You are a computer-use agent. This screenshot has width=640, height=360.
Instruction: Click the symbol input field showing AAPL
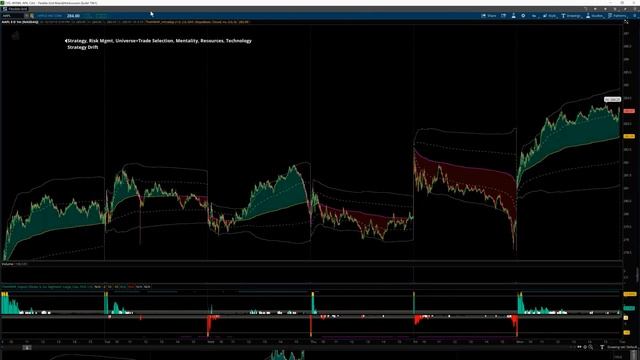click(x=12, y=16)
